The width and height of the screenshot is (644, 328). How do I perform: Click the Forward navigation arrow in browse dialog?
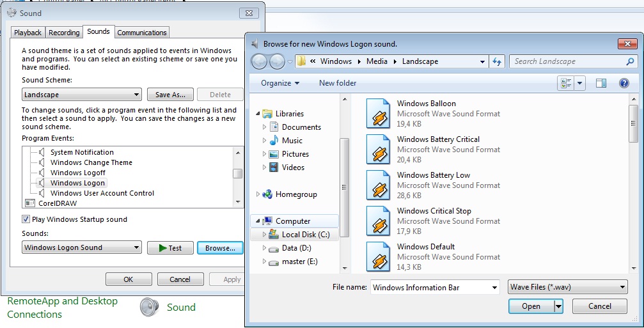[277, 61]
